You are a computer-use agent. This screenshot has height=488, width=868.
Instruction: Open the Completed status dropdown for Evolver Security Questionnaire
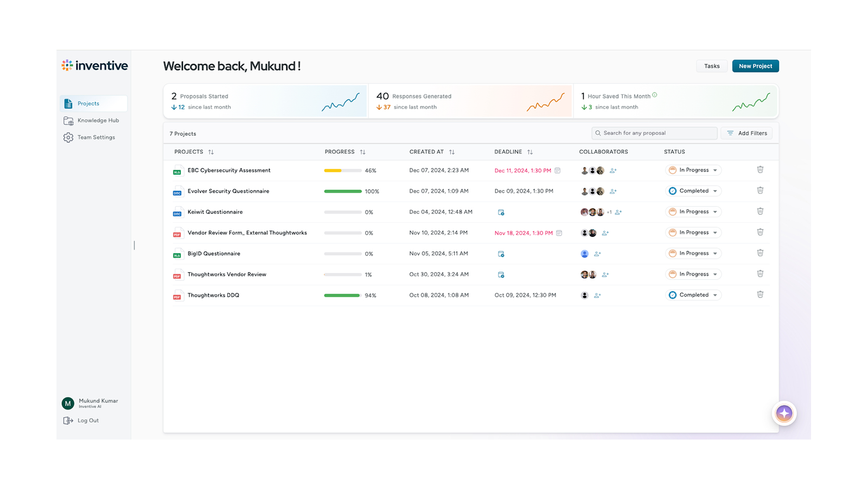(693, 191)
